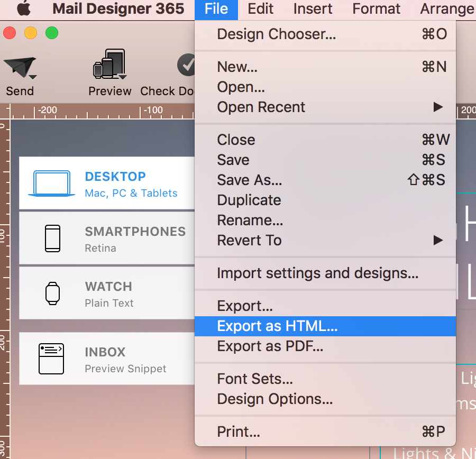Image resolution: width=476 pixels, height=459 pixels.
Task: Open Design Options… from the menu
Action: 325,399
